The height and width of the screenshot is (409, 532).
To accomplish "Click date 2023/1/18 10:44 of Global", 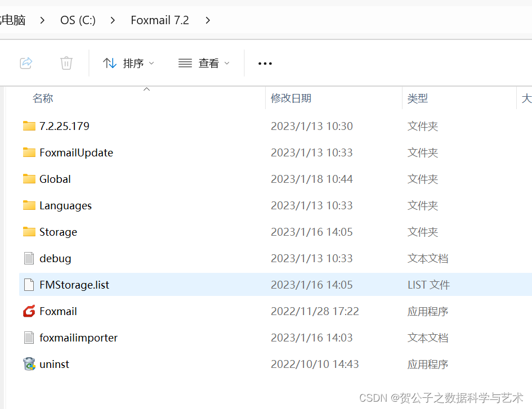I will pos(312,179).
